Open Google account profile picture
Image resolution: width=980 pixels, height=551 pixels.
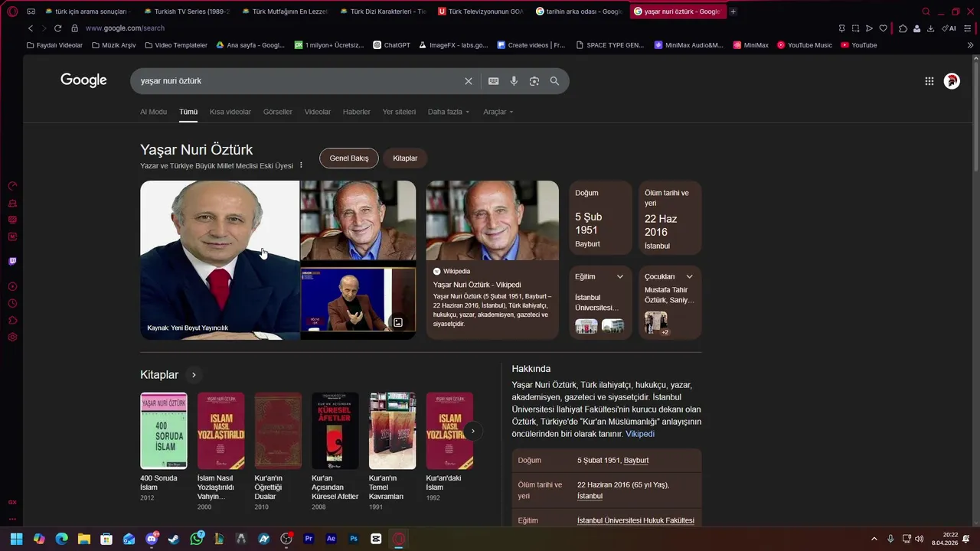(952, 81)
